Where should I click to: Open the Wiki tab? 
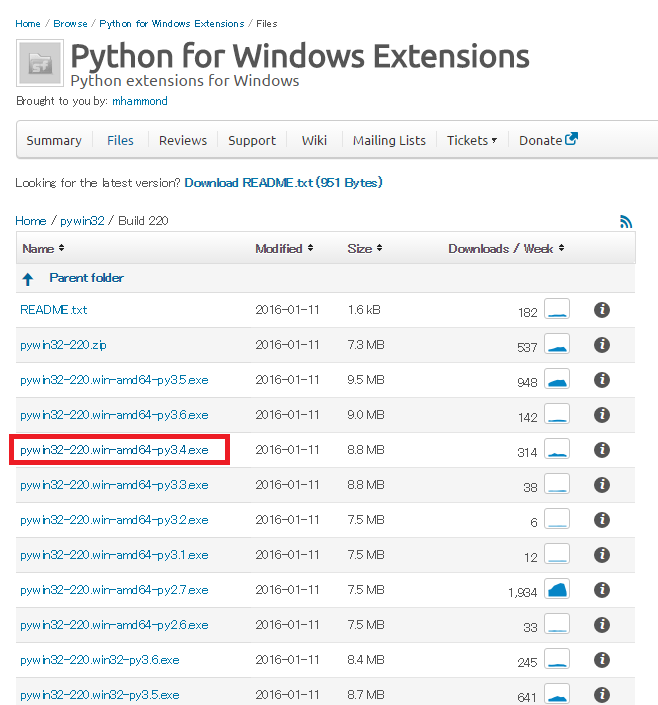click(314, 140)
